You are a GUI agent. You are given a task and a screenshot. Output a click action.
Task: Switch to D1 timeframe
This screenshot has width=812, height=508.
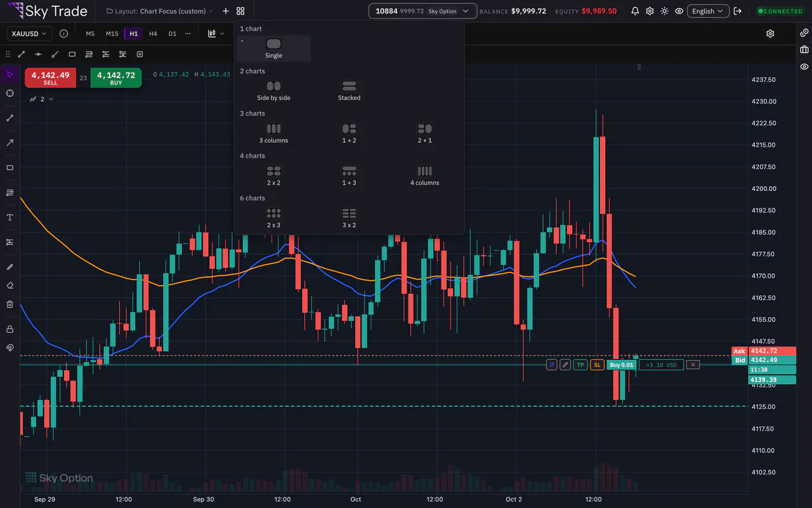coord(173,34)
